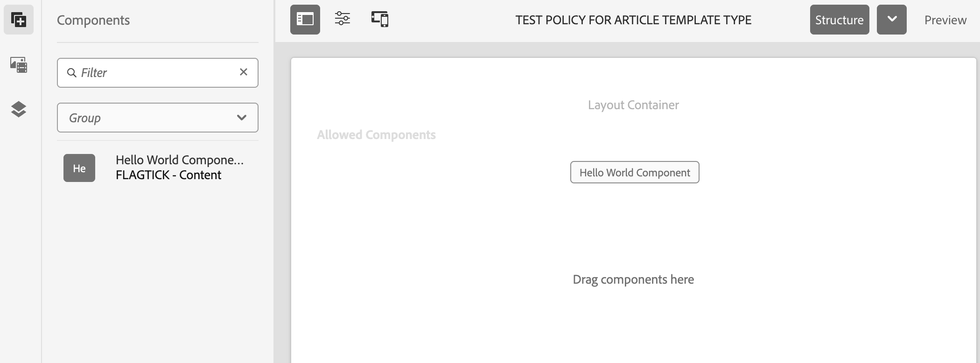
Task: Click the Allowed Components heading
Action: click(376, 135)
